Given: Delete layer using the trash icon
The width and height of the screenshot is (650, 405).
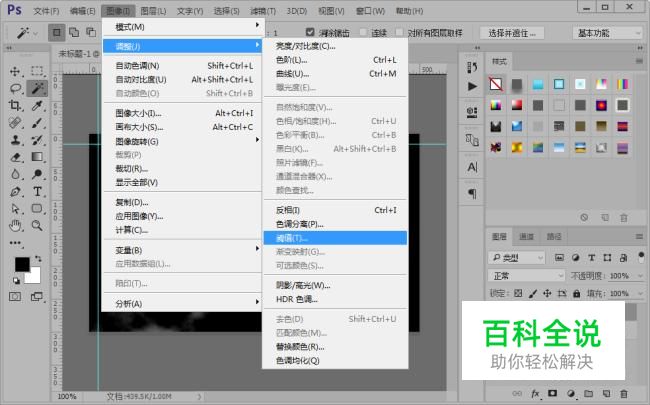Looking at the screenshot, I should [623, 393].
